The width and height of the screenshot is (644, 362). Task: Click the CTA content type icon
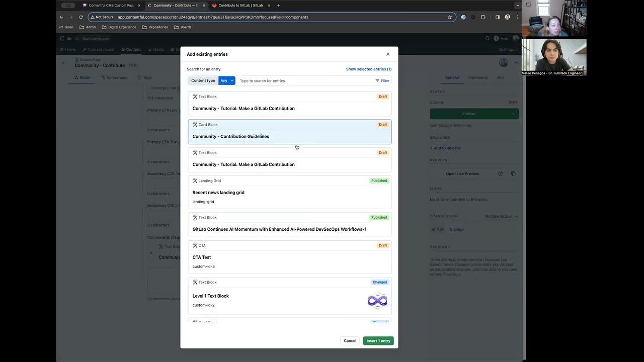[x=195, y=245]
